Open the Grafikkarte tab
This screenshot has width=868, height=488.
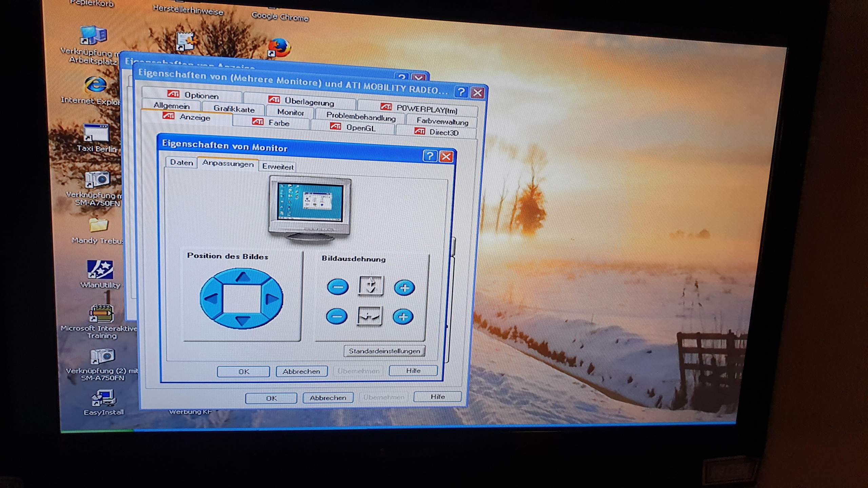point(234,109)
